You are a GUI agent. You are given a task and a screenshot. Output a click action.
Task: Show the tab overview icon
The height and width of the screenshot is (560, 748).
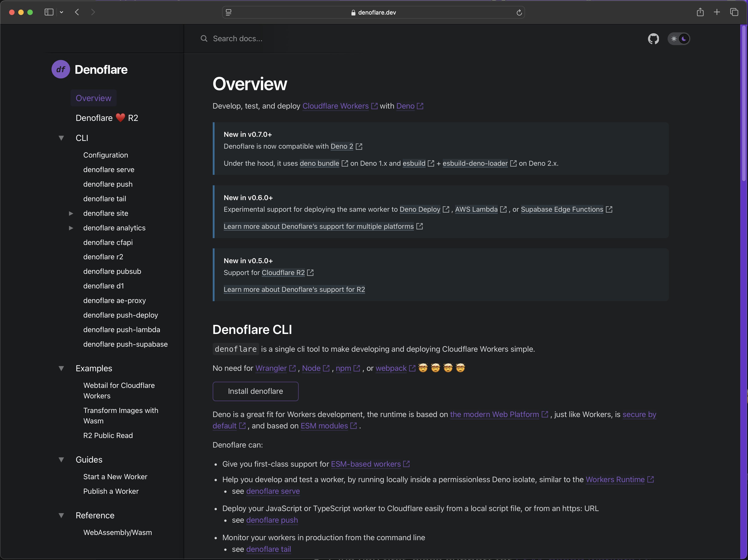734,12
